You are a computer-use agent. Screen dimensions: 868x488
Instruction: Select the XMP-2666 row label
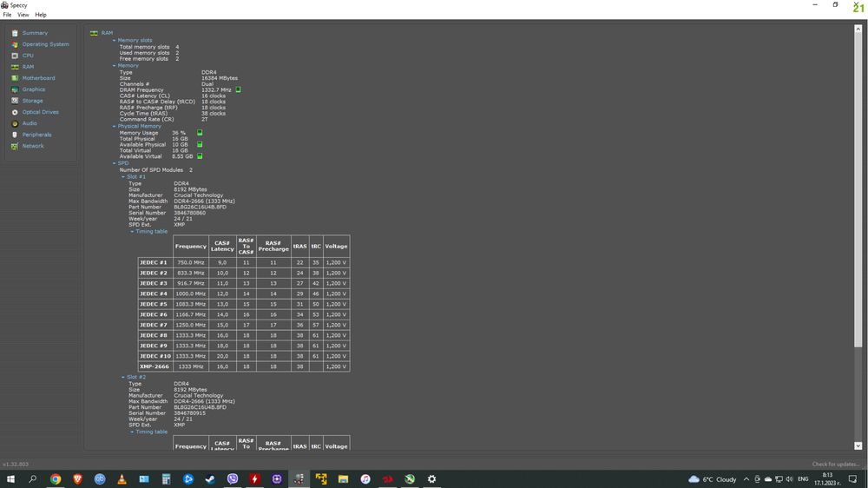coord(155,366)
